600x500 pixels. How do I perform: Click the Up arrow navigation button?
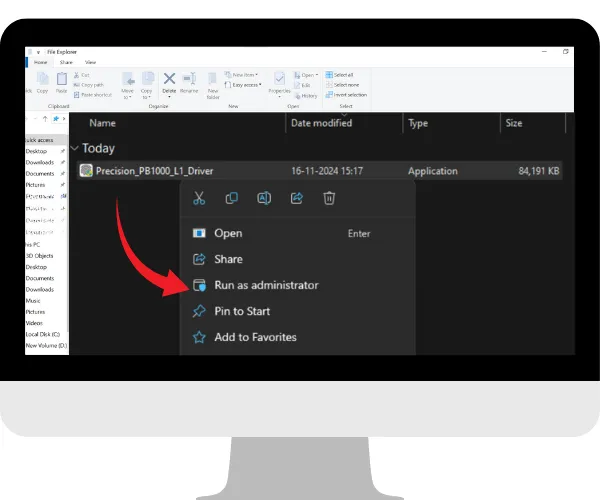click(x=45, y=119)
